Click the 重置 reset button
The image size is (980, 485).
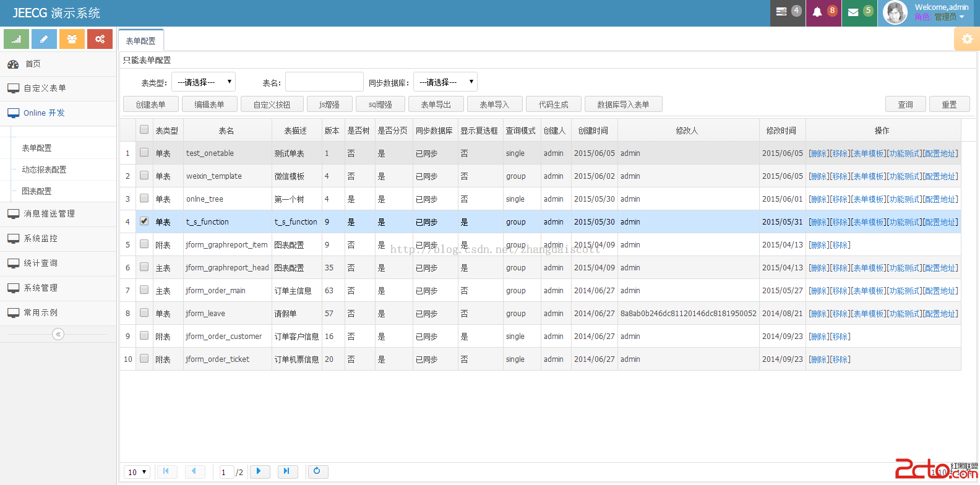coord(950,104)
